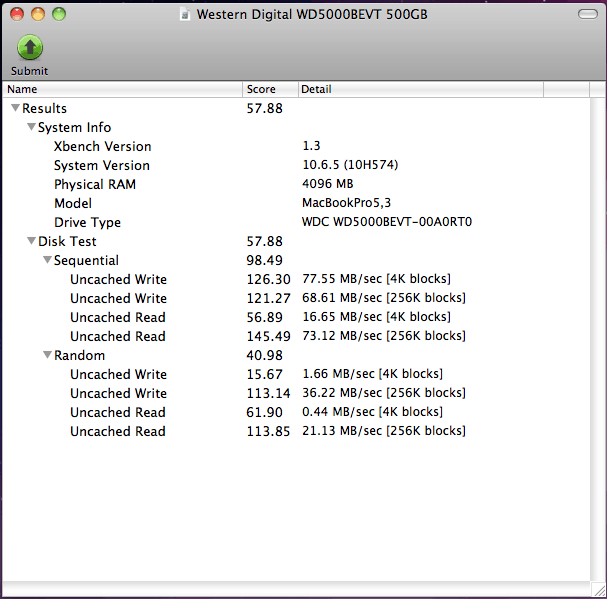Select Uncached Write row scoring 113.14

pyautogui.click(x=296, y=393)
